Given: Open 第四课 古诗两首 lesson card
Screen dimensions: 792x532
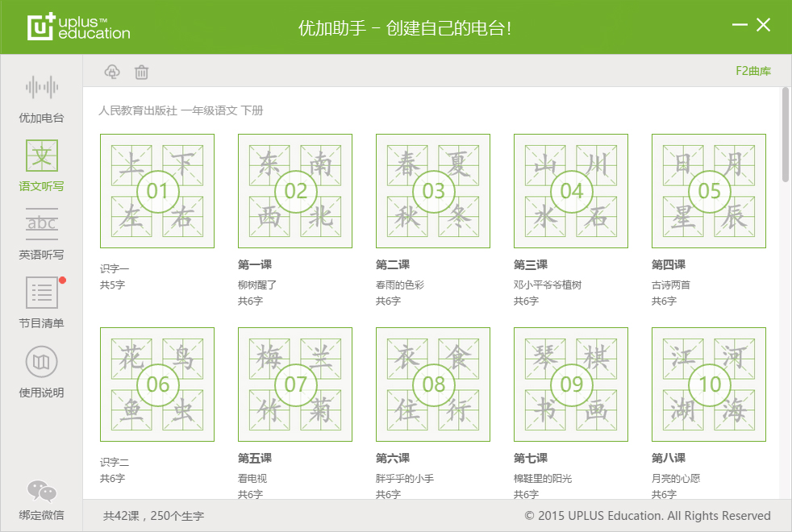Looking at the screenshot, I should (x=708, y=191).
